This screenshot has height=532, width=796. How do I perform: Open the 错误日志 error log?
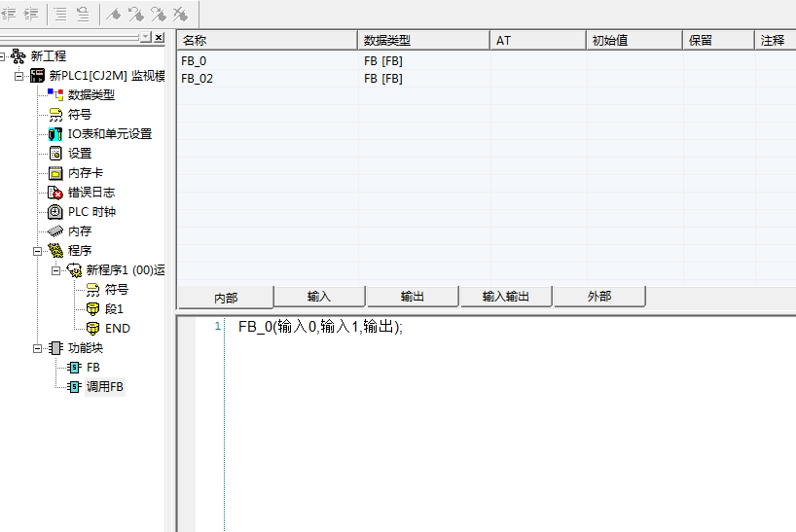point(90,193)
